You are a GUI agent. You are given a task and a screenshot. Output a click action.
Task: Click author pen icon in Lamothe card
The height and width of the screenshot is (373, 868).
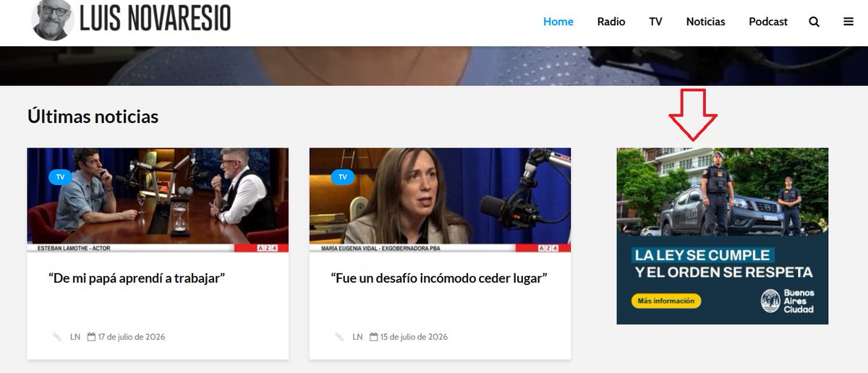tap(57, 337)
